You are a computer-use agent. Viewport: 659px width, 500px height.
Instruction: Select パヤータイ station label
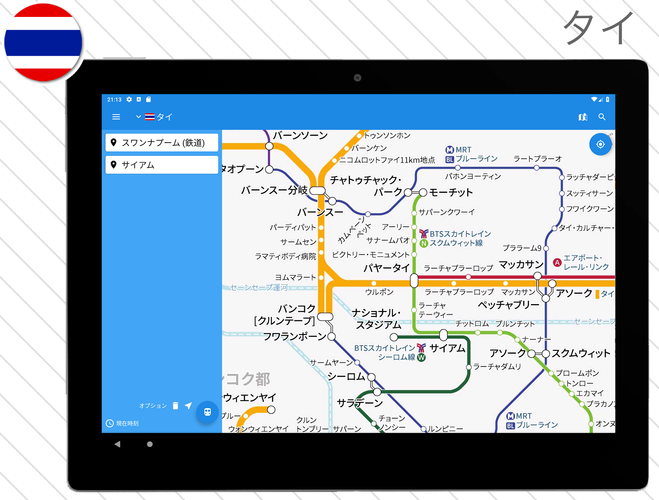tap(386, 268)
